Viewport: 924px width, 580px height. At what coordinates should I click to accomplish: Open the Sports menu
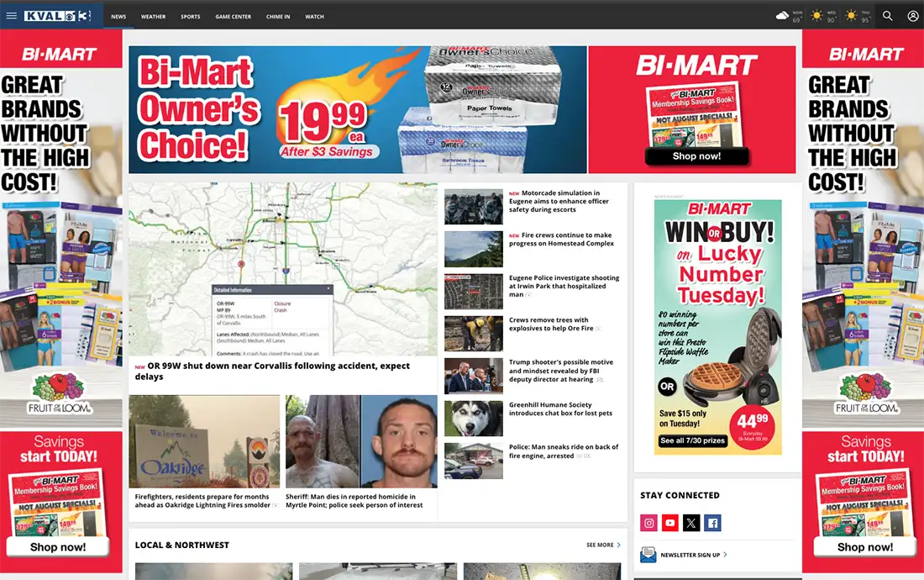tap(191, 17)
